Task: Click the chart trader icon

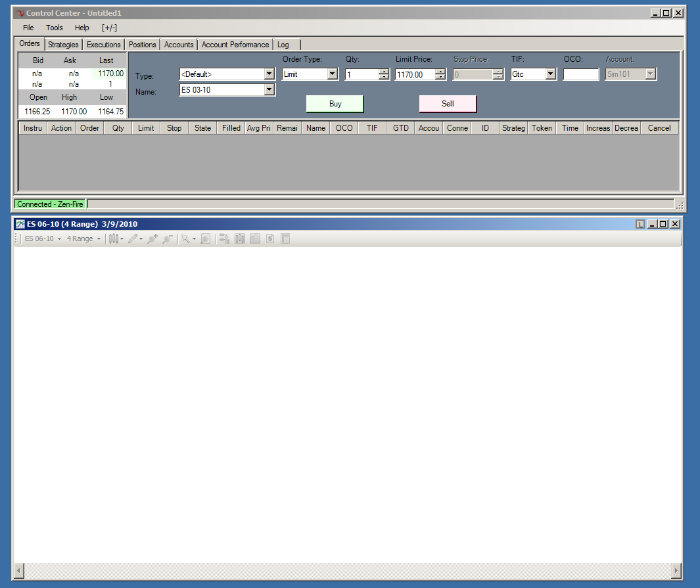Action: point(224,238)
